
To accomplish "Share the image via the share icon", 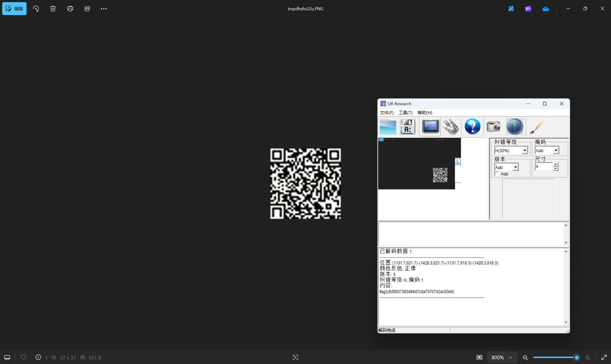I will (x=87, y=9).
